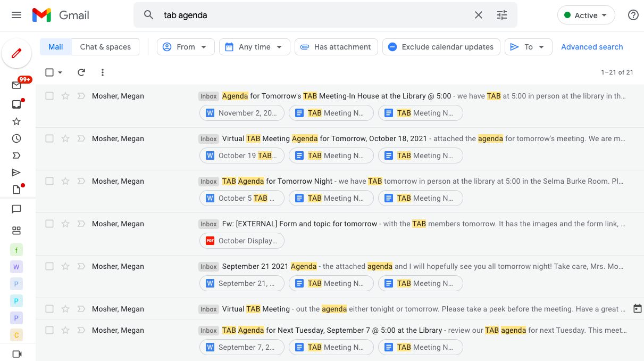Toggle 'Exclude calendar updates' filter chip
Image resolution: width=644 pixels, height=361 pixels.
[441, 47]
